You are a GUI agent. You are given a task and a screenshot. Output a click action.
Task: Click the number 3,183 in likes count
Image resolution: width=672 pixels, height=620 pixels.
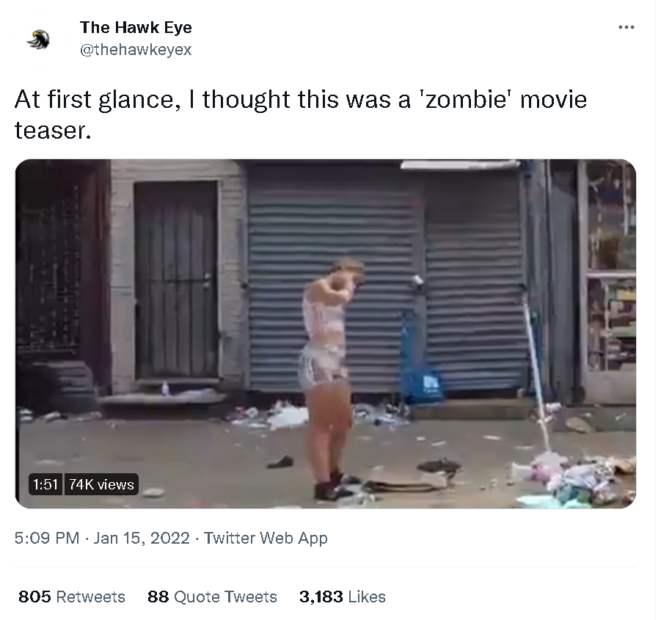[x=321, y=597]
